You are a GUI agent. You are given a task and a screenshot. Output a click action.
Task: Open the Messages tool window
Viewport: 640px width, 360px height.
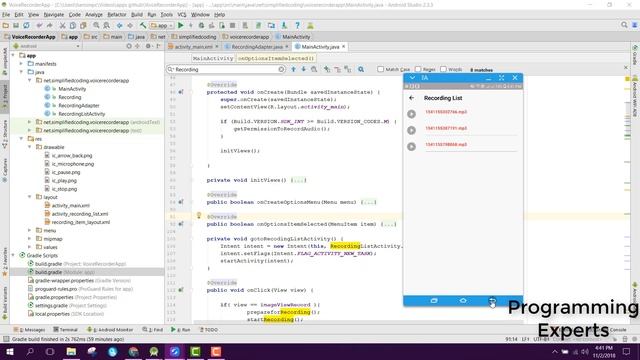[29, 330]
